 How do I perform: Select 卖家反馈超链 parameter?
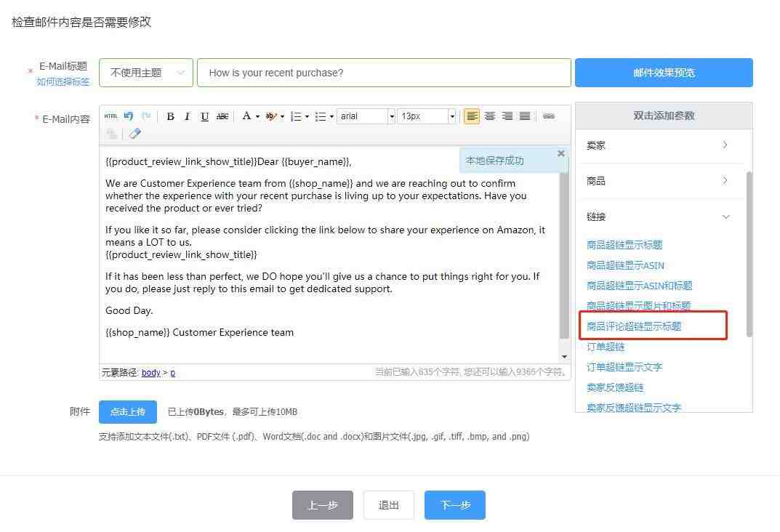coord(615,387)
